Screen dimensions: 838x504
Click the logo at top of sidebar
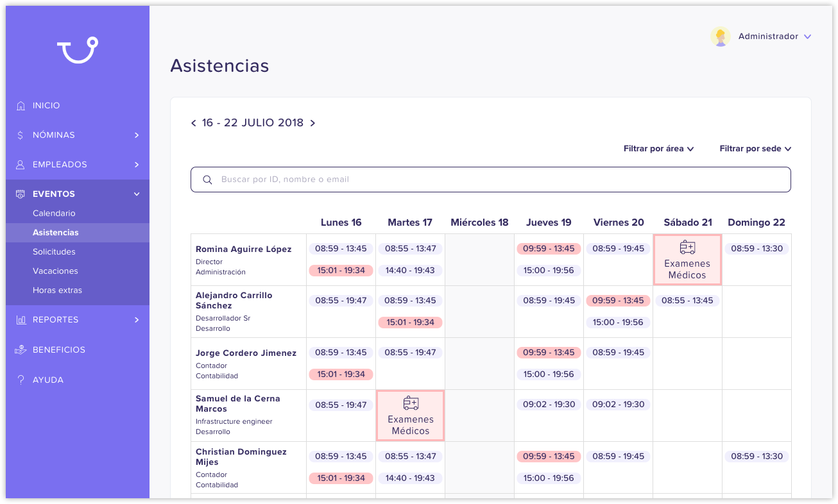click(77, 51)
